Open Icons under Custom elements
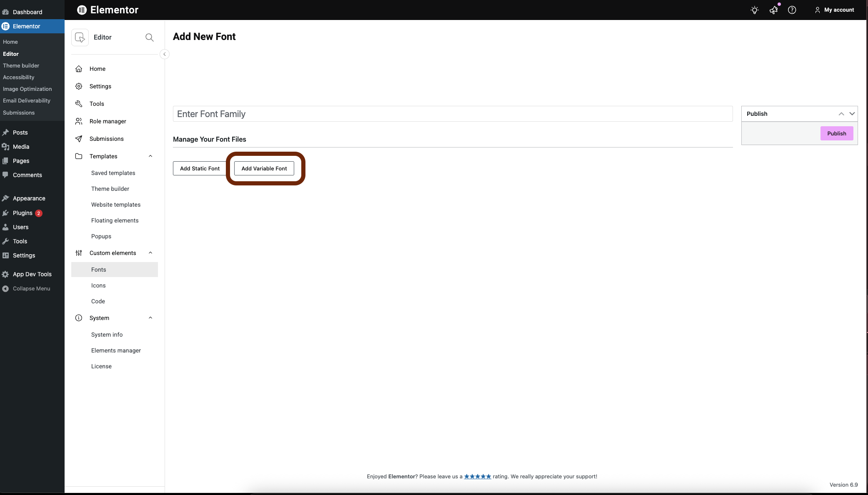Viewport: 868px width, 495px height. click(x=98, y=285)
